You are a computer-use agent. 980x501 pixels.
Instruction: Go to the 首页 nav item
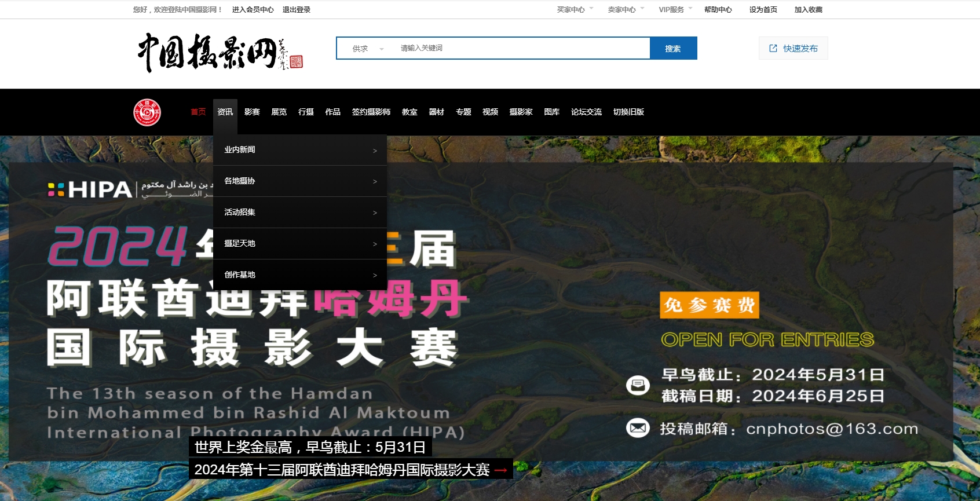pyautogui.click(x=199, y=112)
